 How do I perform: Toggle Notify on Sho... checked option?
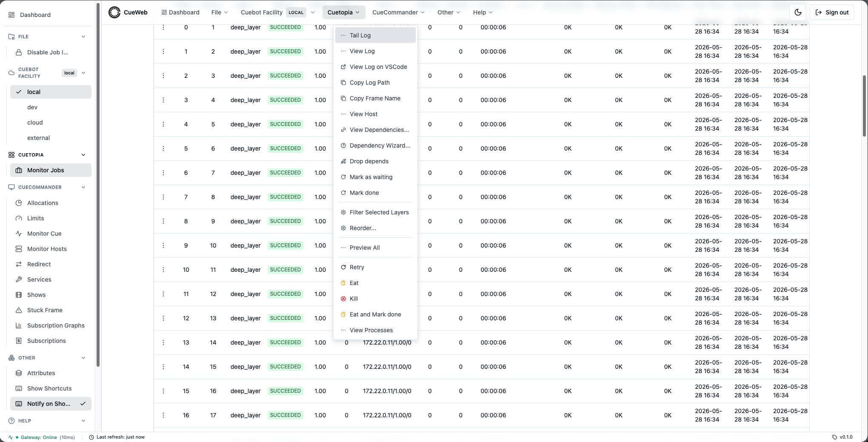pos(51,404)
